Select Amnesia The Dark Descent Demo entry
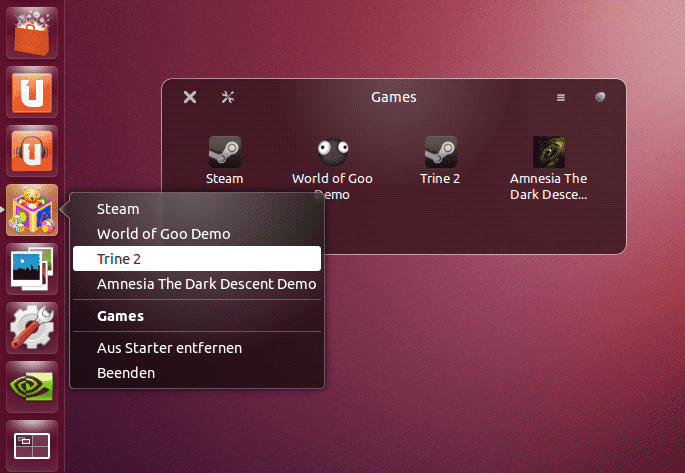The height and width of the screenshot is (473, 685). [x=206, y=284]
